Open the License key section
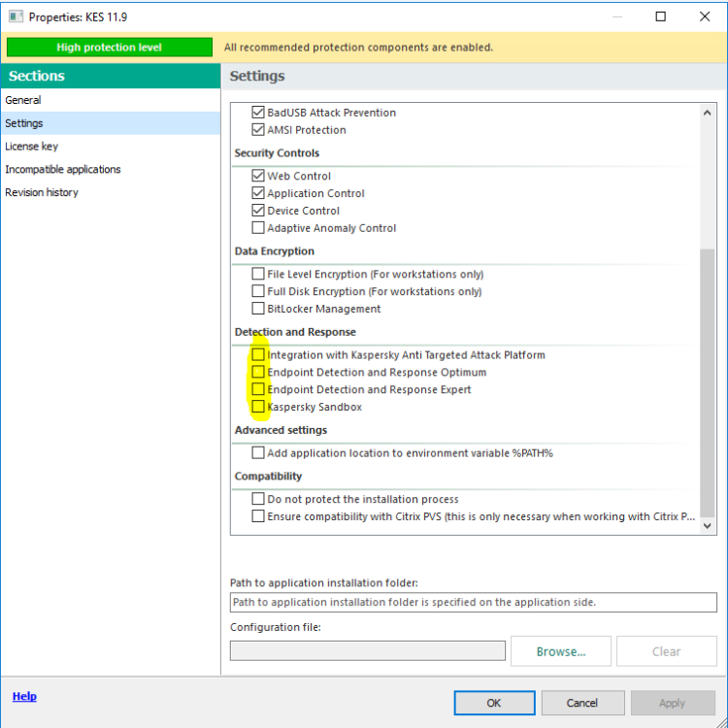This screenshot has height=728, width=728. click(111, 147)
